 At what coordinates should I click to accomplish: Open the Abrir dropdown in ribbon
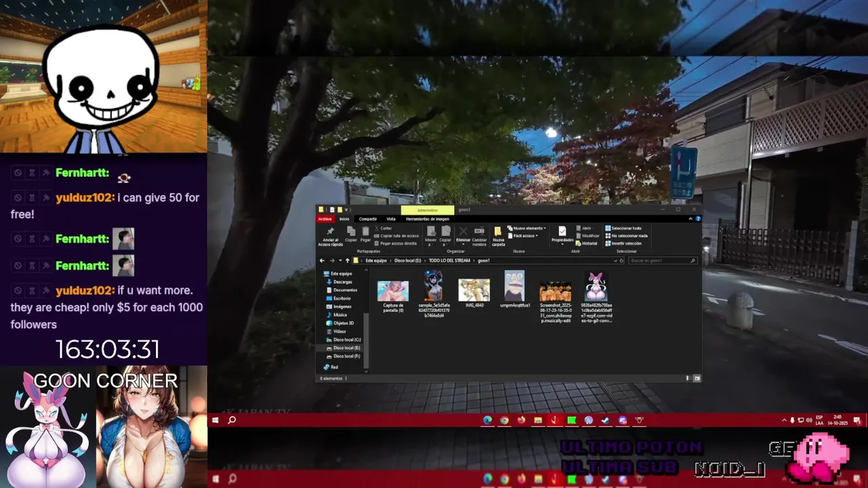(587, 228)
